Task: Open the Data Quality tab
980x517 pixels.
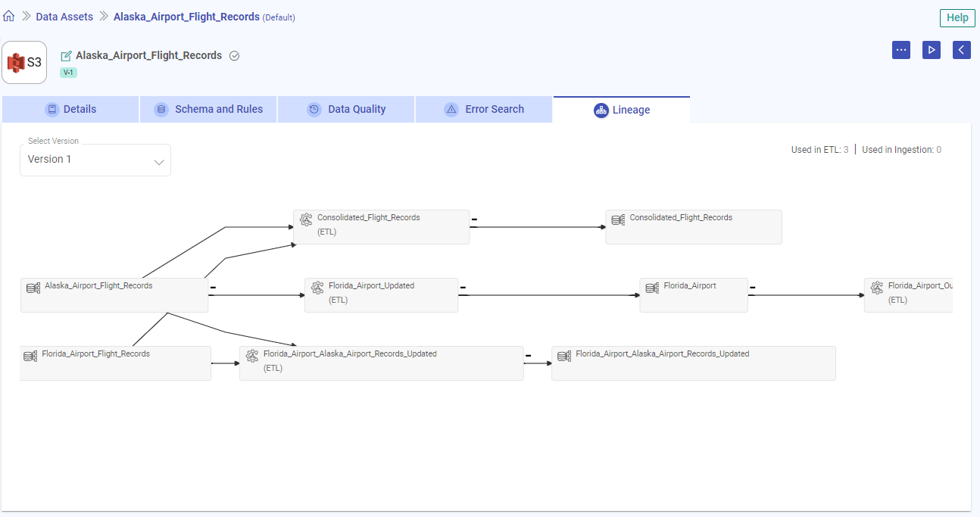Action: click(346, 109)
